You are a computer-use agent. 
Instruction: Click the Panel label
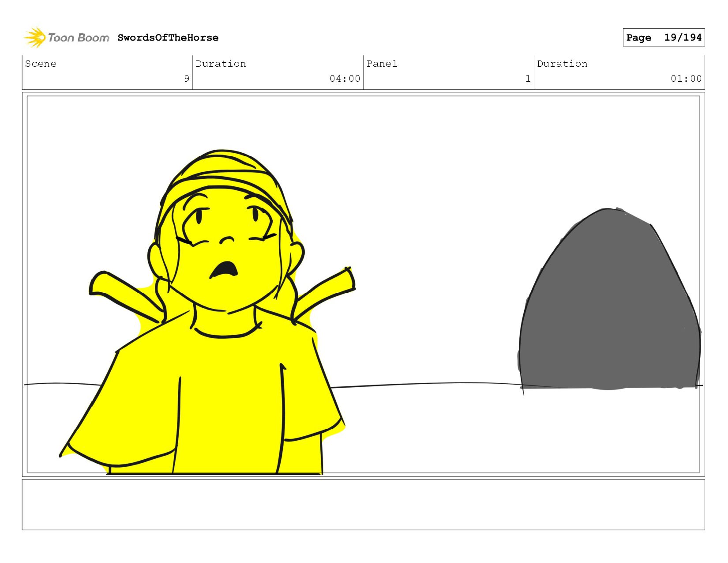pos(382,64)
